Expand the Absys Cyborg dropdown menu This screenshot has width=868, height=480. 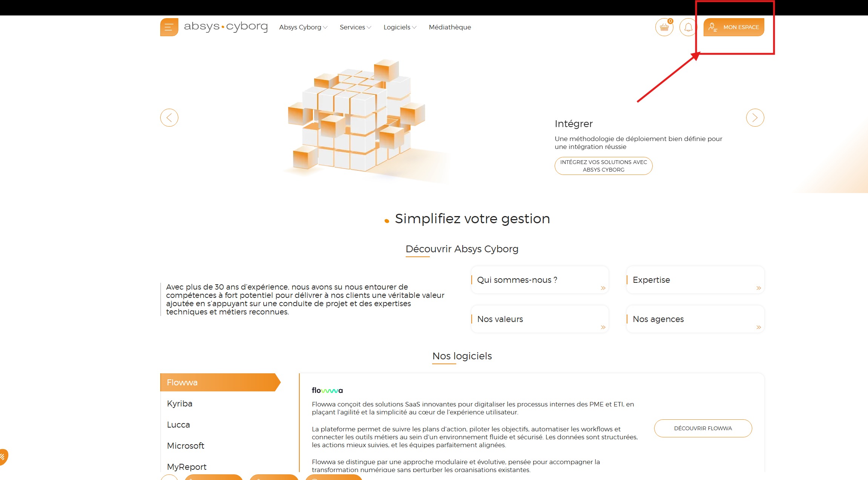(x=303, y=27)
